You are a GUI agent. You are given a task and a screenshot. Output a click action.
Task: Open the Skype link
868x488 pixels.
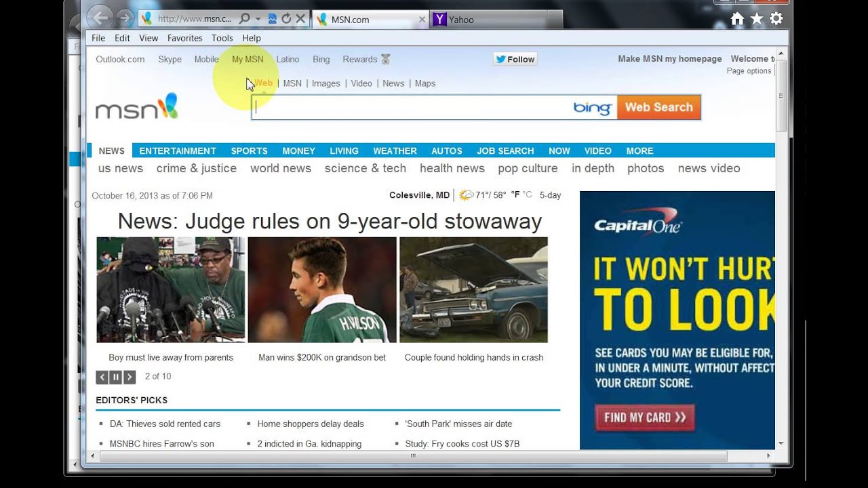(170, 59)
